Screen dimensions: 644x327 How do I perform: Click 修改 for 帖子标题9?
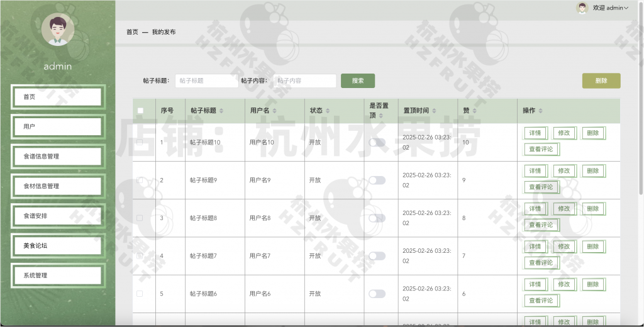coord(564,171)
